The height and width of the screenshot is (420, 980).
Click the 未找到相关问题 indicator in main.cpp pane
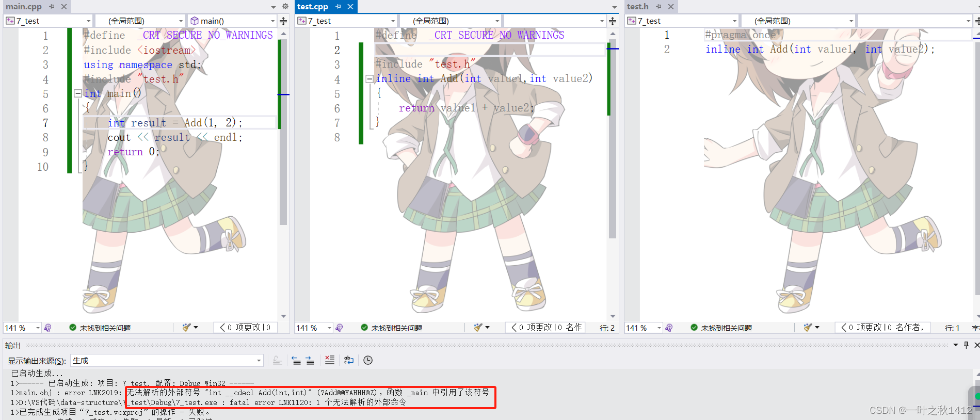pos(100,328)
